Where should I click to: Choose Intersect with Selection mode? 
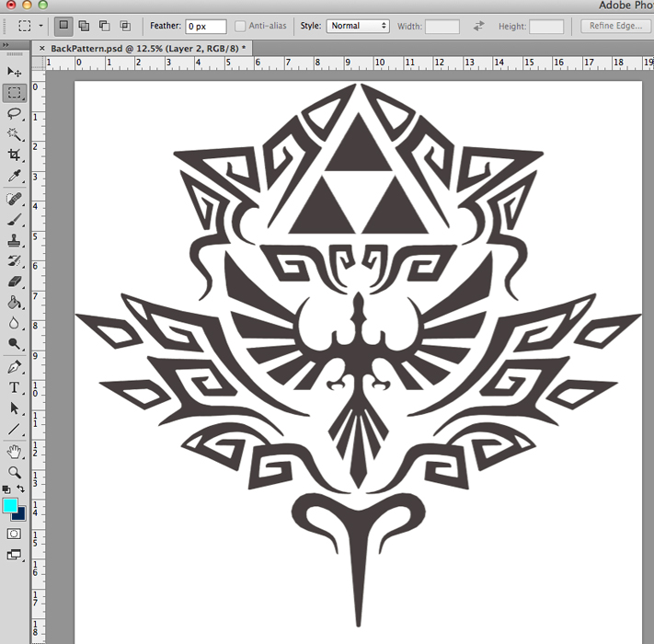pos(125,26)
